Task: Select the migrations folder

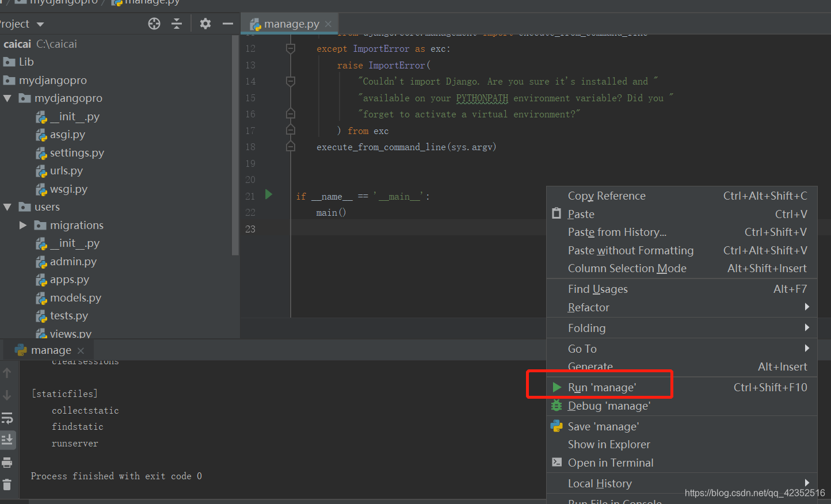Action: click(69, 226)
